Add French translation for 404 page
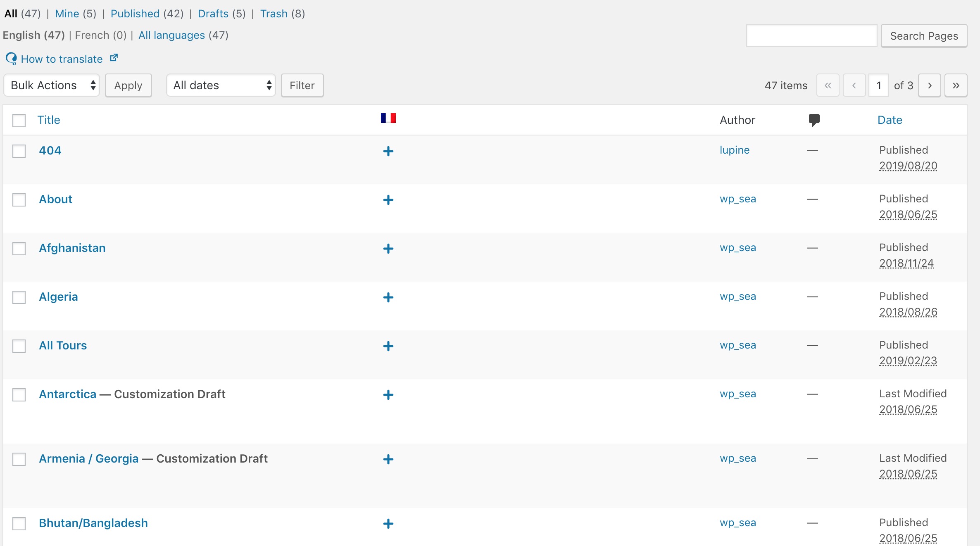Image resolution: width=980 pixels, height=546 pixels. click(x=388, y=151)
